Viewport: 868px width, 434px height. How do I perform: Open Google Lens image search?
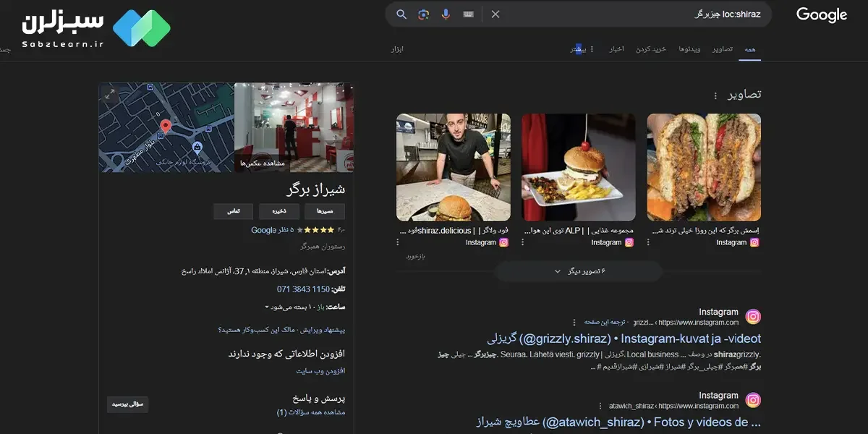(x=422, y=13)
